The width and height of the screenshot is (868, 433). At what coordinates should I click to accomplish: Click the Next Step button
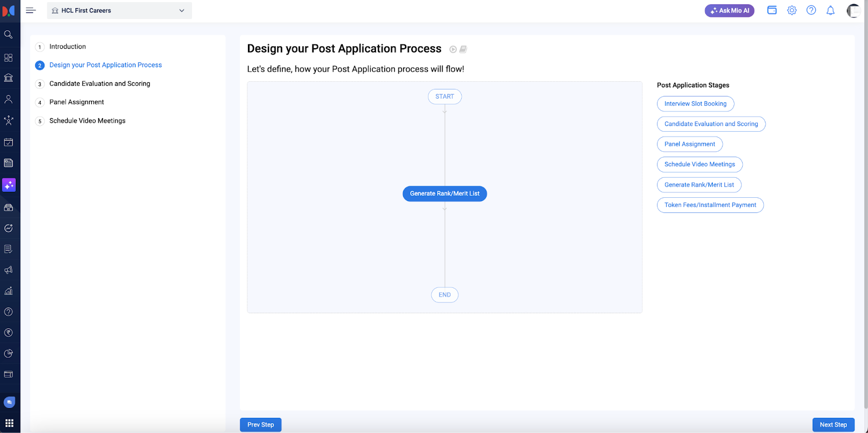[x=833, y=425]
